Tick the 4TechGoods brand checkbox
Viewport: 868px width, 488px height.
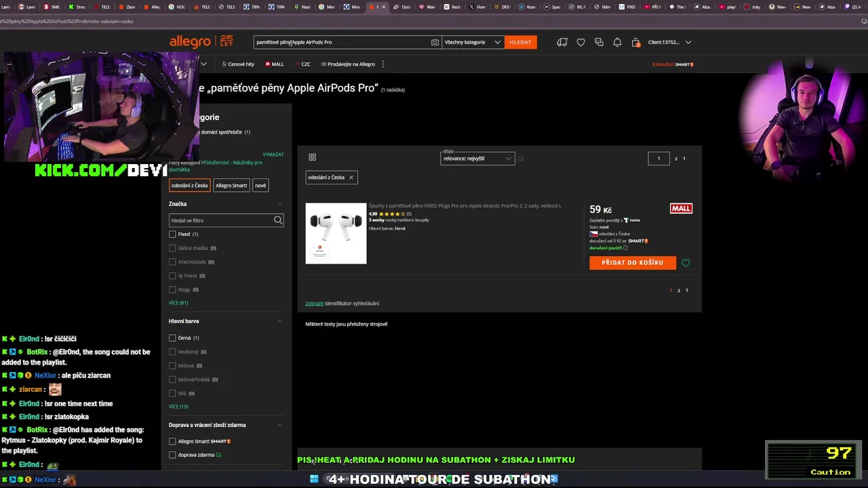(x=172, y=262)
